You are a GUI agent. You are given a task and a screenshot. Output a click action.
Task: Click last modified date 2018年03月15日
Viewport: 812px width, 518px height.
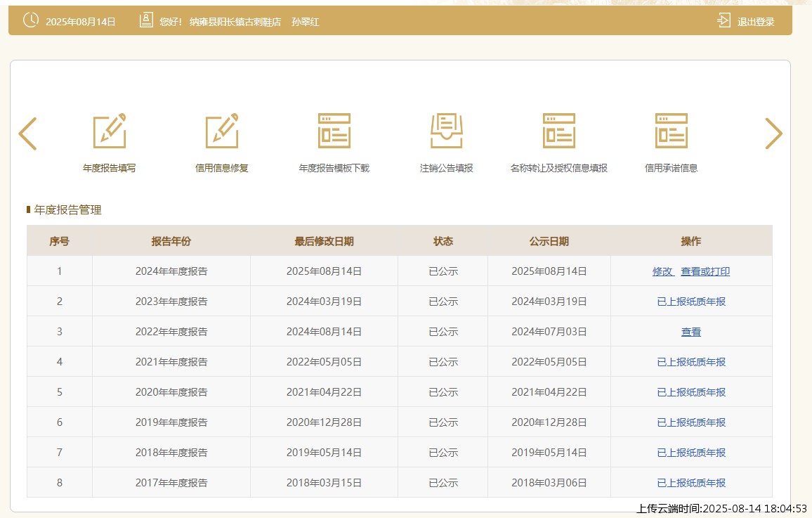pyautogui.click(x=325, y=483)
